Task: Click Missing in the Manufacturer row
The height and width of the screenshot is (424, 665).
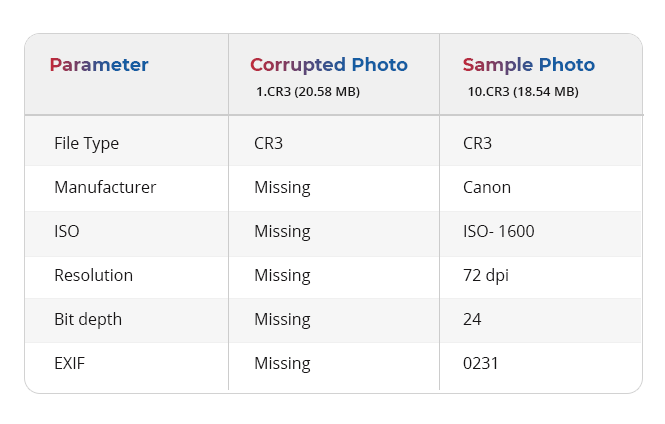Action: click(x=282, y=187)
